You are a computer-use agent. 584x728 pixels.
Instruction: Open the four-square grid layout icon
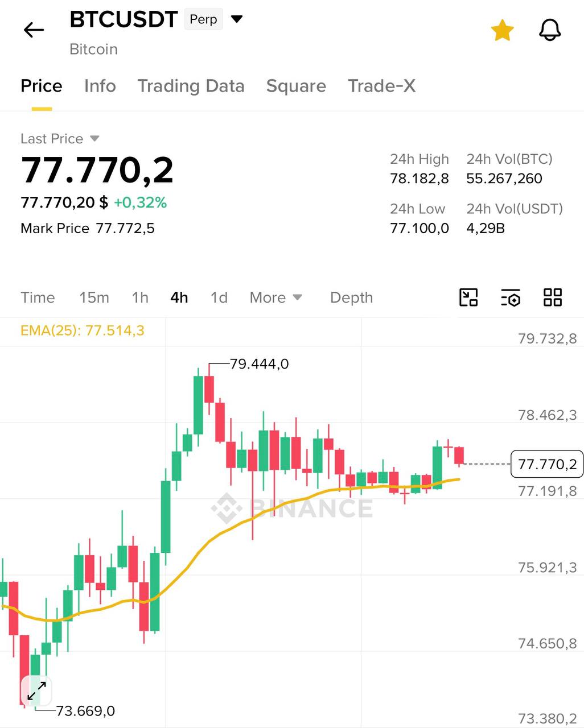[x=552, y=297]
